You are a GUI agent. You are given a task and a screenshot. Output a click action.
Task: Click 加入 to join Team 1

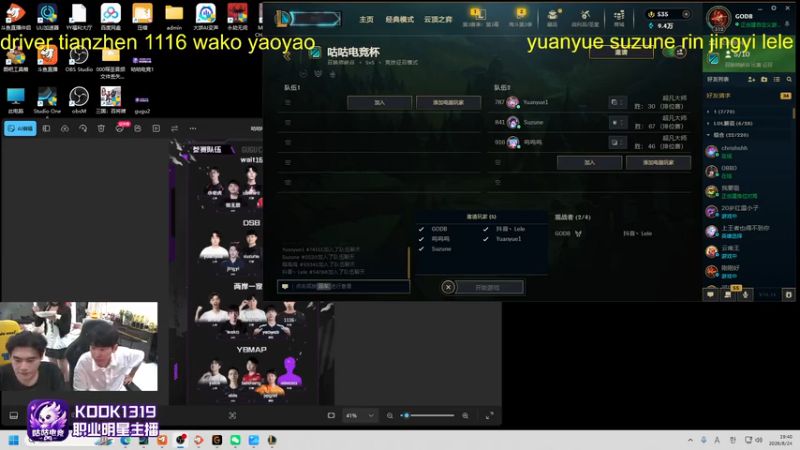(380, 103)
